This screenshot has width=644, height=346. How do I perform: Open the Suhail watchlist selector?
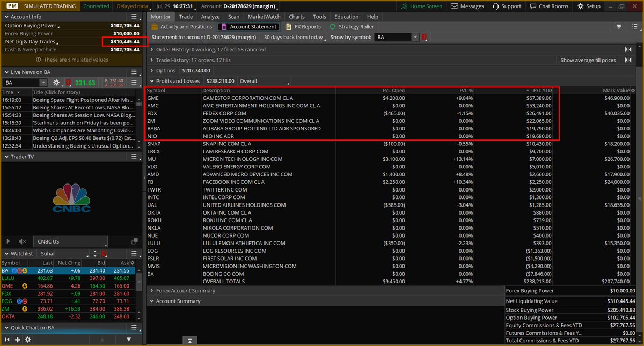62,253
